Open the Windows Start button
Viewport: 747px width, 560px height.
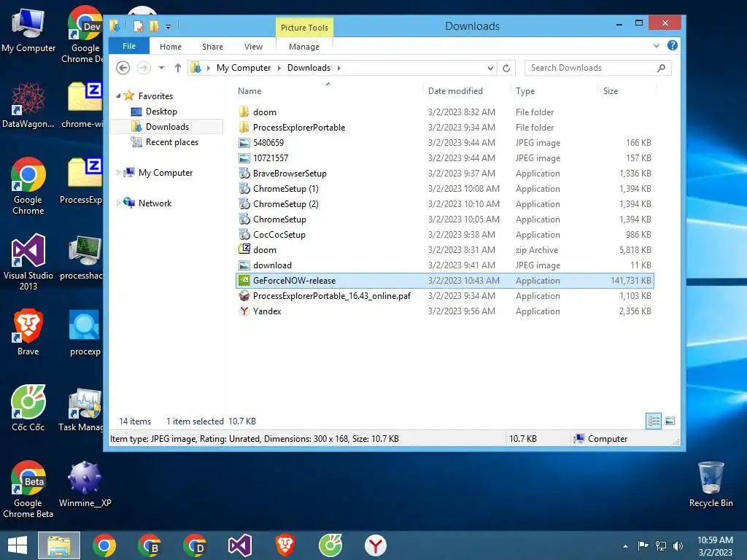click(18, 545)
